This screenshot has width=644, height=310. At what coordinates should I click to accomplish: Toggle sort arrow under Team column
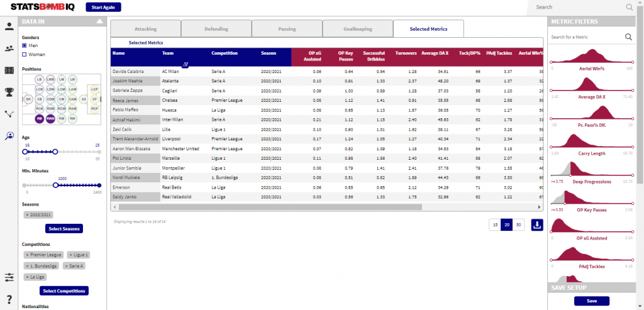(186, 65)
